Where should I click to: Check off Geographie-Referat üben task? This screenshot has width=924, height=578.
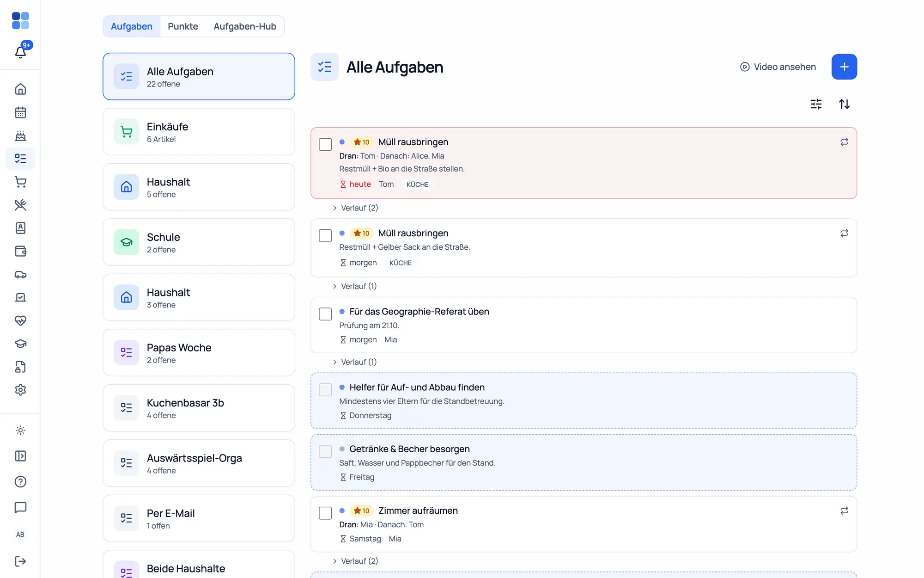(x=325, y=314)
